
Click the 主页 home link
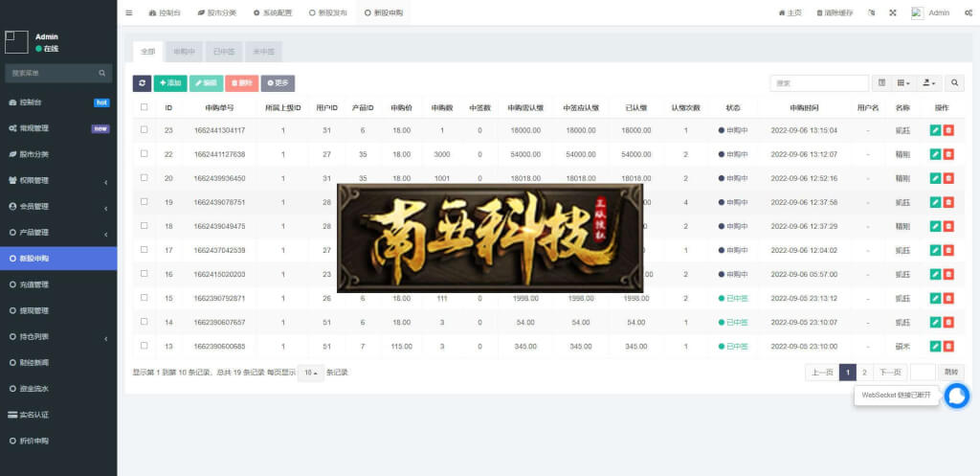[x=790, y=12]
